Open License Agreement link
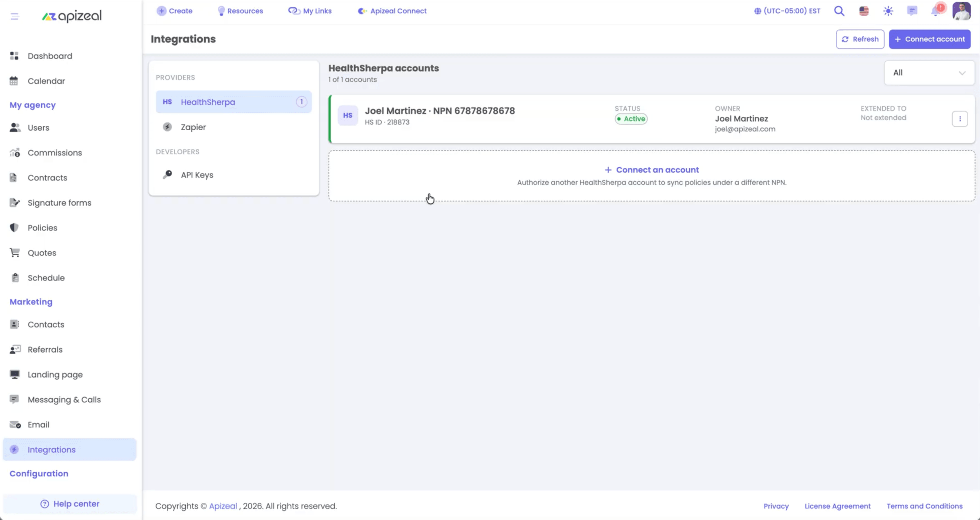 click(x=837, y=506)
